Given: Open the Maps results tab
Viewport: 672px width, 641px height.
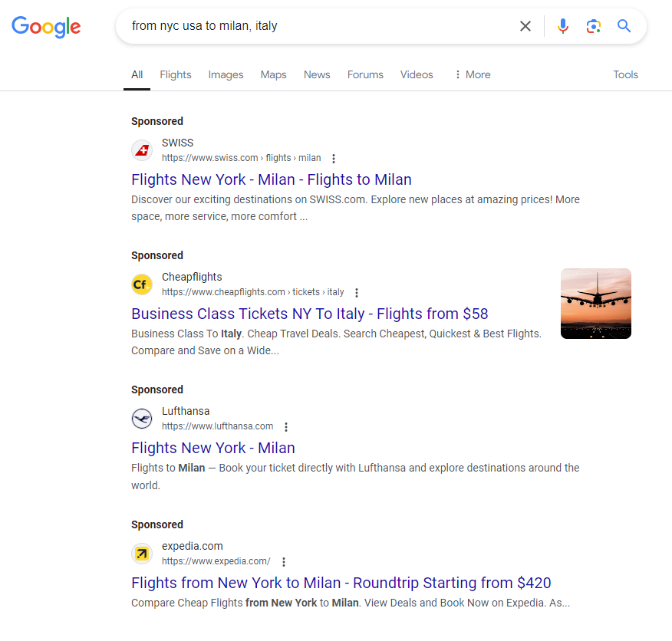Looking at the screenshot, I should click(273, 74).
